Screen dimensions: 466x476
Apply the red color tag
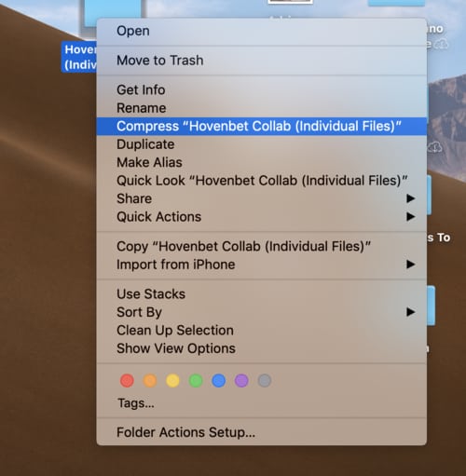coord(127,381)
